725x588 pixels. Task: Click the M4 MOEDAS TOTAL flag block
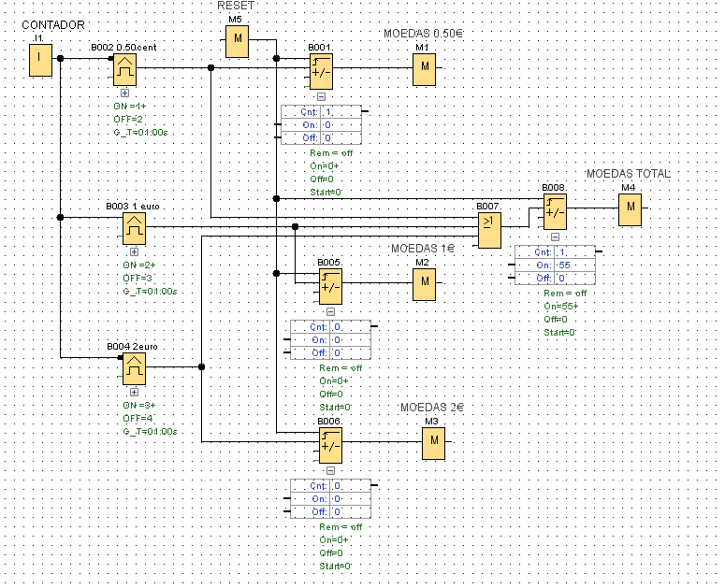pyautogui.click(x=631, y=209)
